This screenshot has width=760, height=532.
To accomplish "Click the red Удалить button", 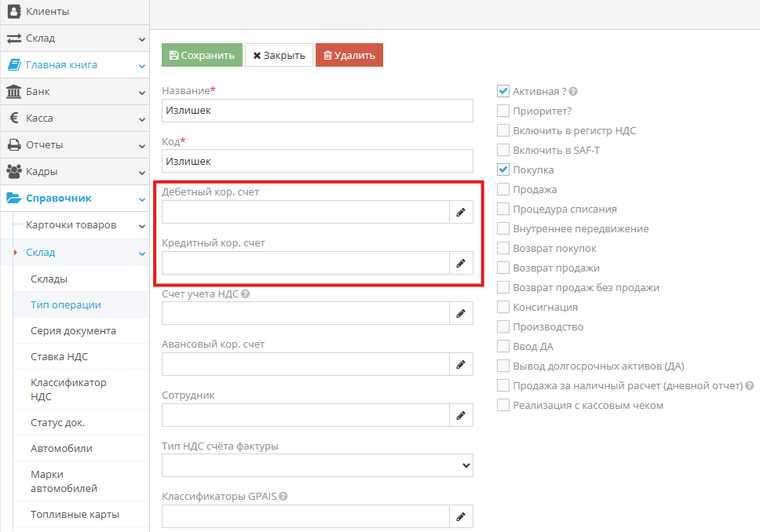I will click(349, 56).
